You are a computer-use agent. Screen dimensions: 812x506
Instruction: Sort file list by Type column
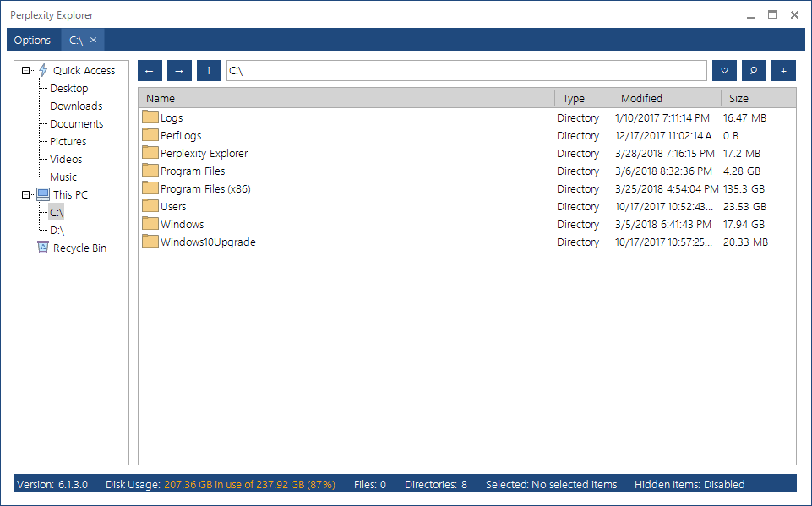tap(584, 98)
